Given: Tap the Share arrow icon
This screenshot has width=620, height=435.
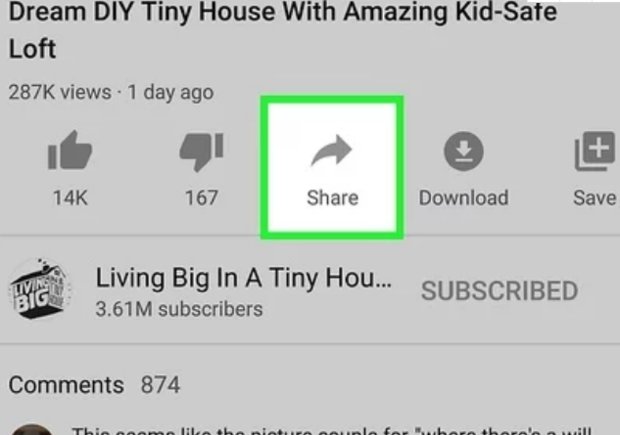Looking at the screenshot, I should click(331, 150).
